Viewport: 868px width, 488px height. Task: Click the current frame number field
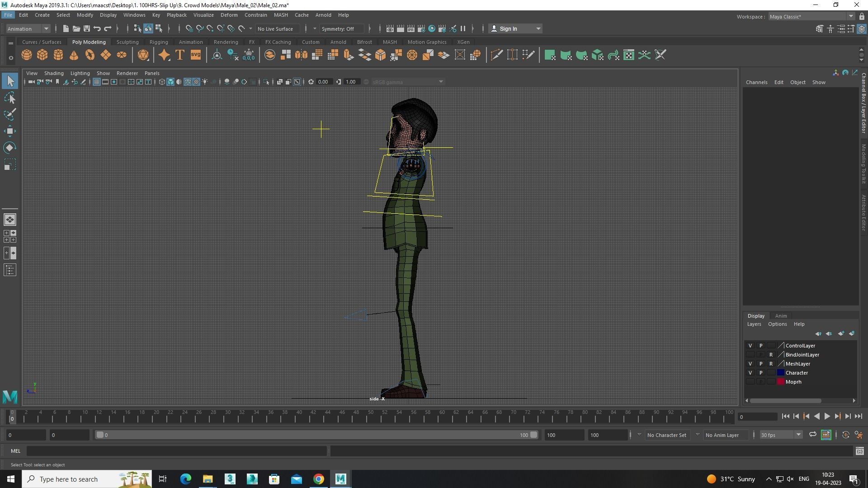tap(757, 417)
